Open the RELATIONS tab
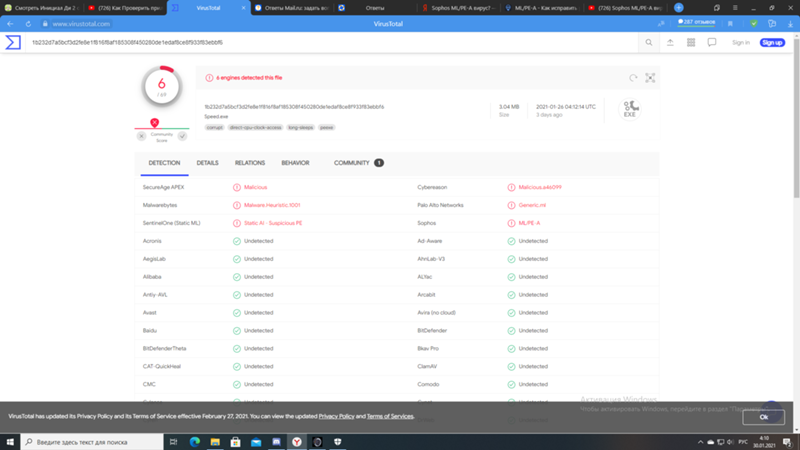 (x=250, y=163)
